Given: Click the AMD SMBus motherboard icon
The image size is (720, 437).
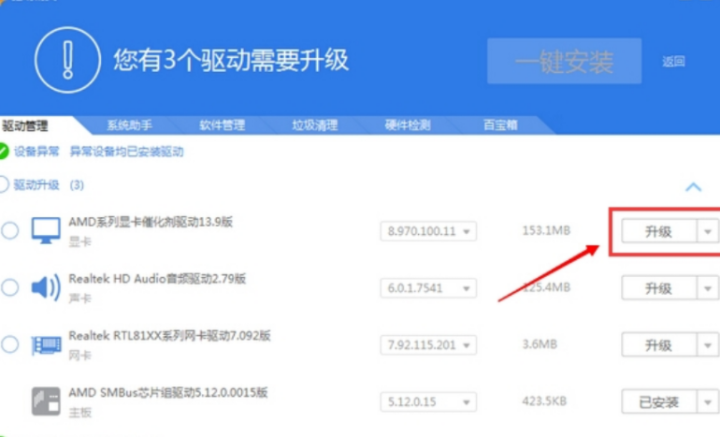Looking at the screenshot, I should pos(46,401).
